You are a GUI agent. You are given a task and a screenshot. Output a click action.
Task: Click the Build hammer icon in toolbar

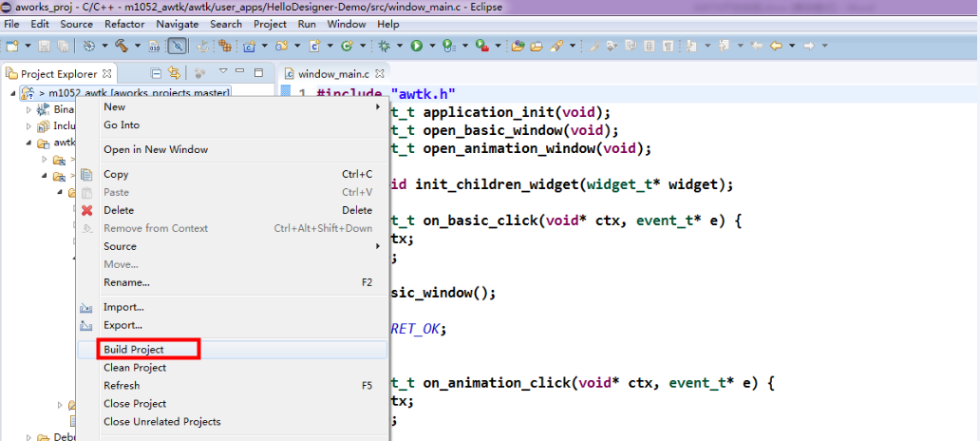[x=122, y=45]
